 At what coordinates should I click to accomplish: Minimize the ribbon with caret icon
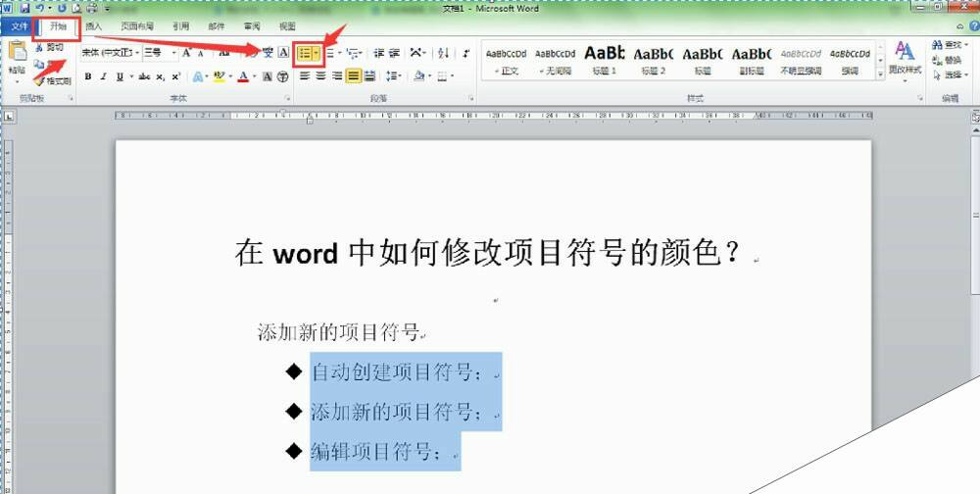coord(960,26)
